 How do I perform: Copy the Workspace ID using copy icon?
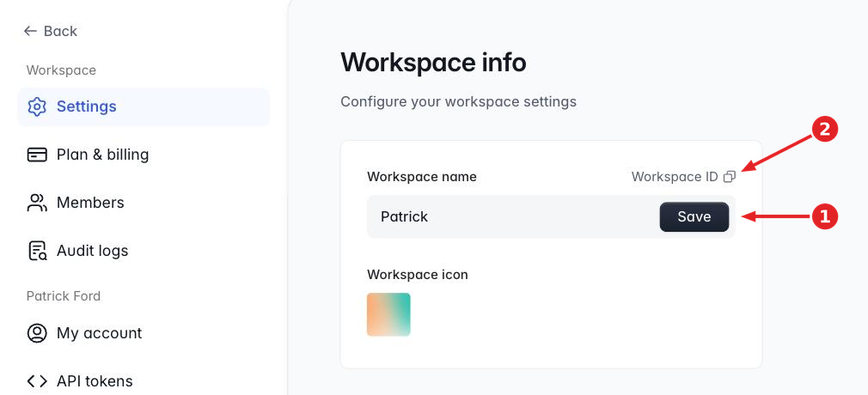(730, 177)
